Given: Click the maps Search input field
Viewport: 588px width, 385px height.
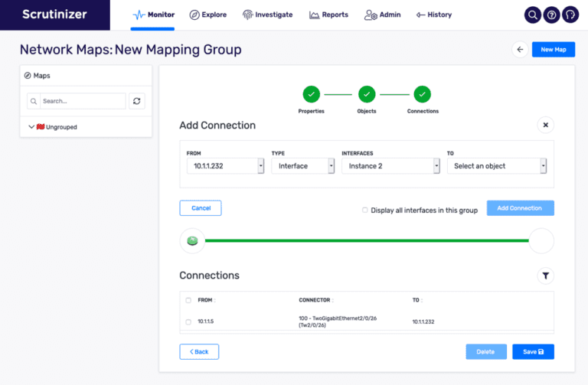Looking at the screenshot, I should point(83,101).
